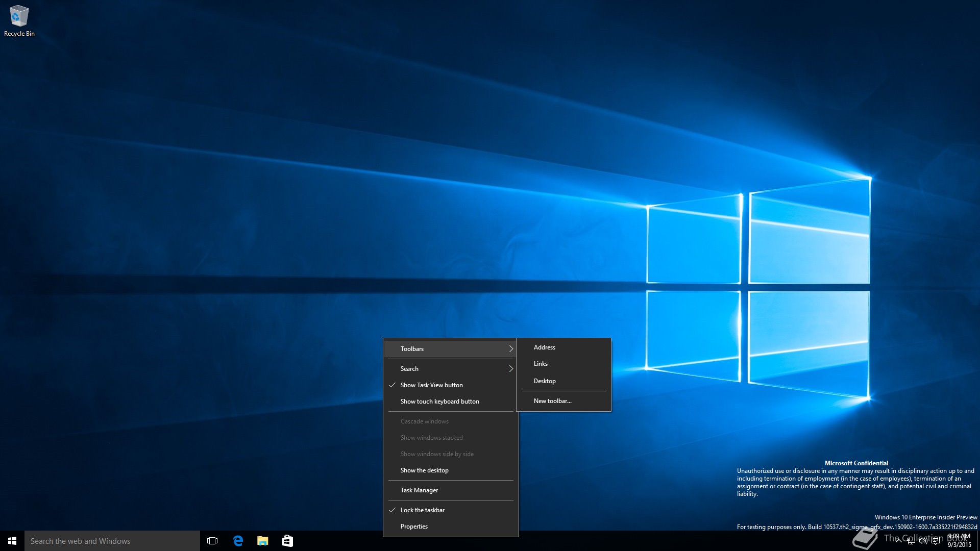The width and height of the screenshot is (980, 551).
Task: Open Task Manager from context menu
Action: tap(451, 490)
